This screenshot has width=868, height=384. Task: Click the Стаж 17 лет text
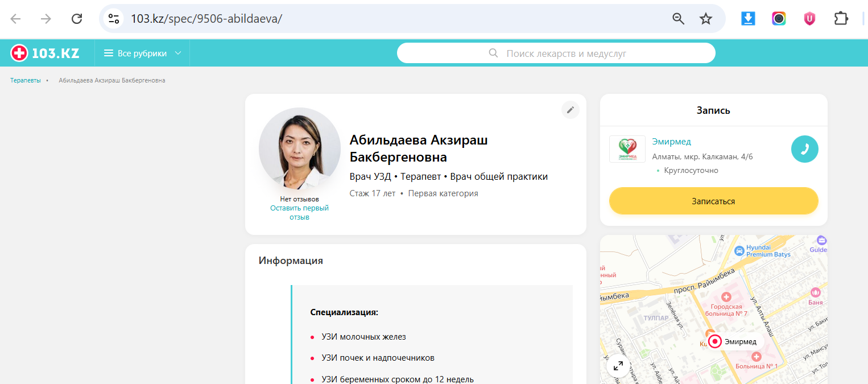coord(373,193)
